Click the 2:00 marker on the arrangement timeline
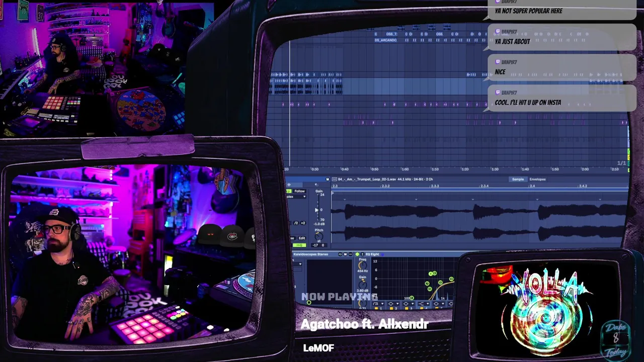 [585, 169]
